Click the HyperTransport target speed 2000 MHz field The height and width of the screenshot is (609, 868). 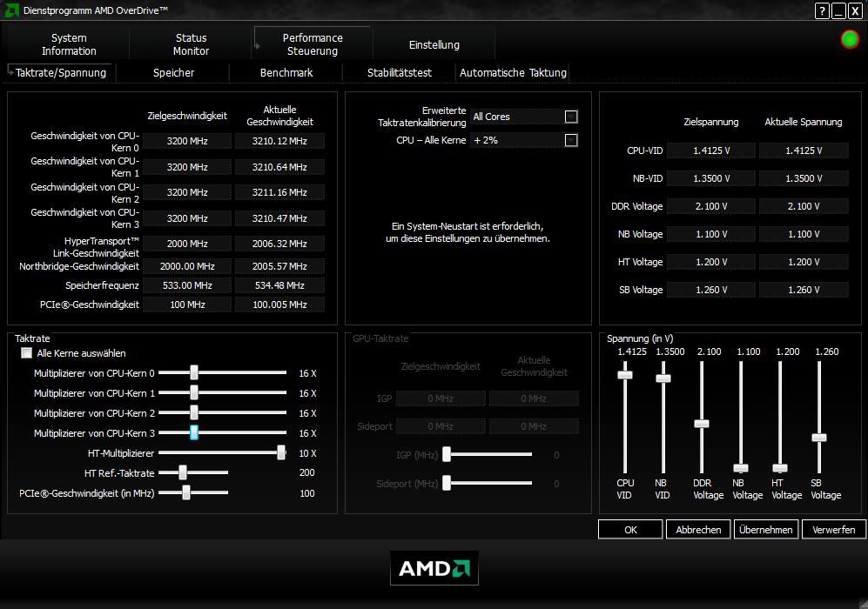[187, 244]
